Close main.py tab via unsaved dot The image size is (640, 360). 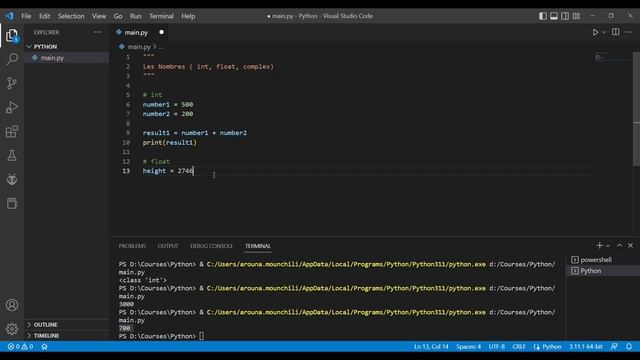[161, 32]
